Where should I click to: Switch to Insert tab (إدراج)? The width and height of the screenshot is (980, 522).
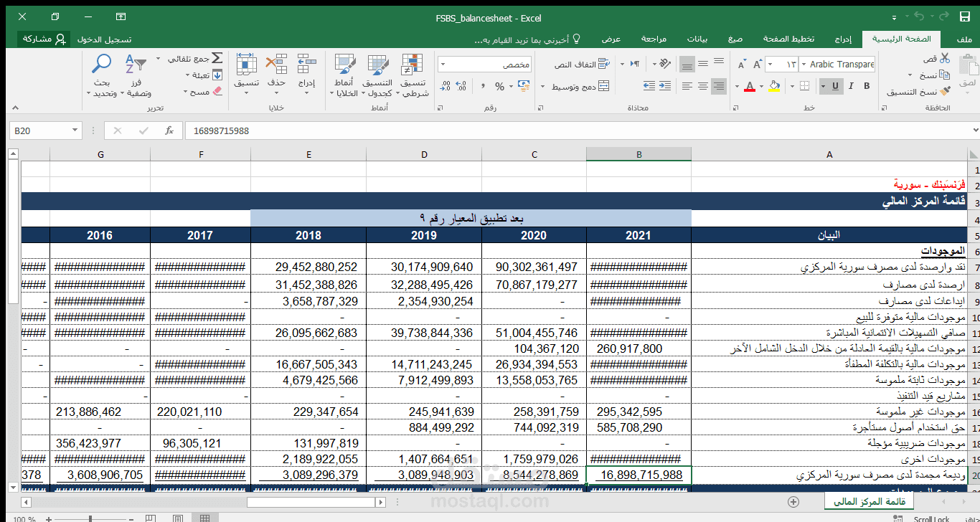pos(843,39)
